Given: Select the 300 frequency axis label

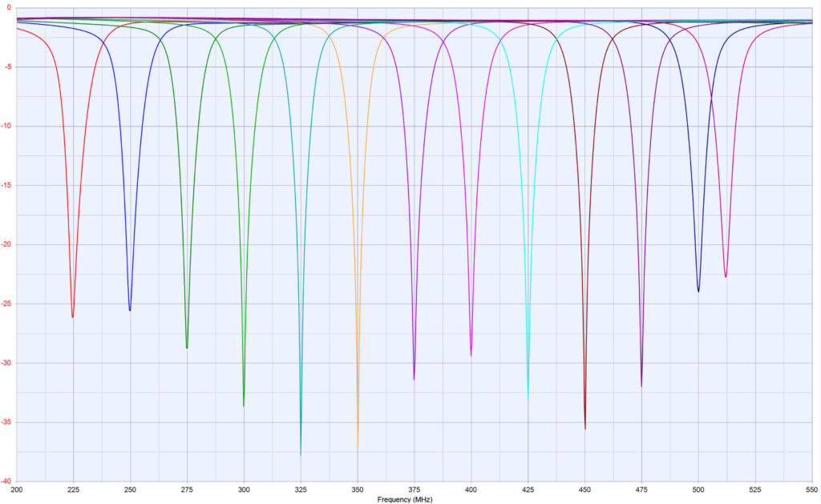Looking at the screenshot, I should pos(244,490).
